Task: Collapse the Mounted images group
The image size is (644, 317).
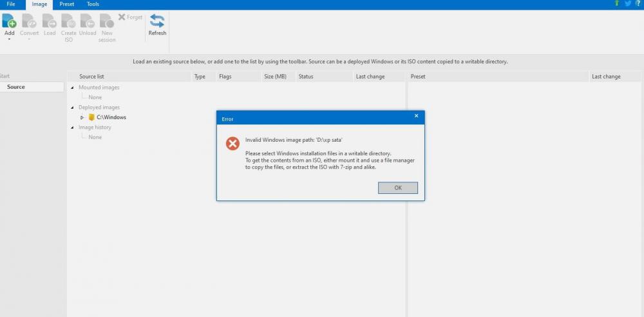Action: point(72,88)
